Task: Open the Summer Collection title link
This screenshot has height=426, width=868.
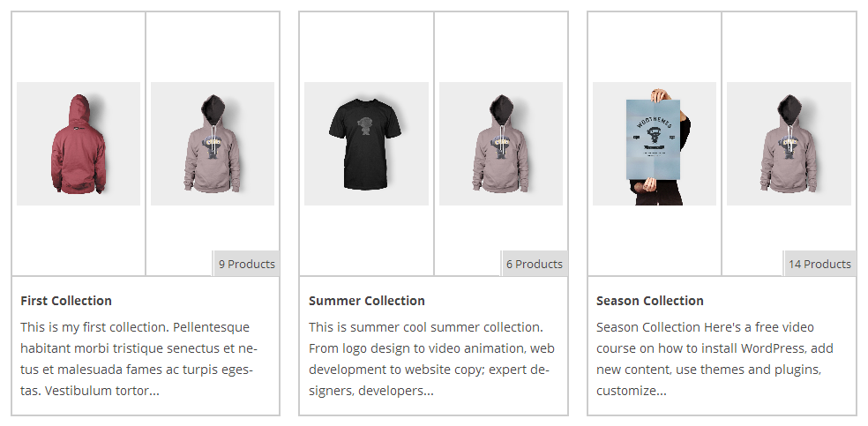Action: tap(367, 301)
